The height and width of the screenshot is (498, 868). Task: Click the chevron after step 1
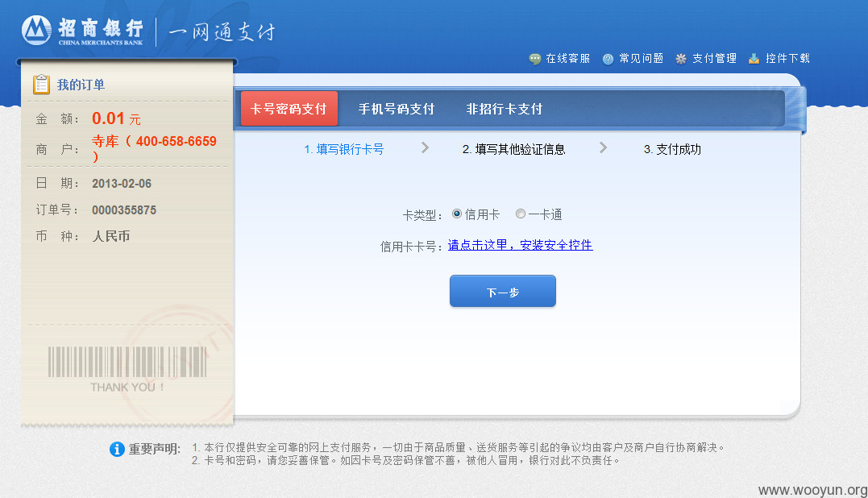coord(425,147)
